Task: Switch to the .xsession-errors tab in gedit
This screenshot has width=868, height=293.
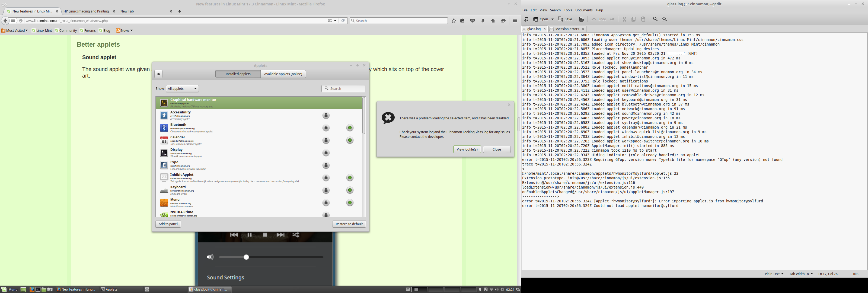Action: (x=567, y=29)
